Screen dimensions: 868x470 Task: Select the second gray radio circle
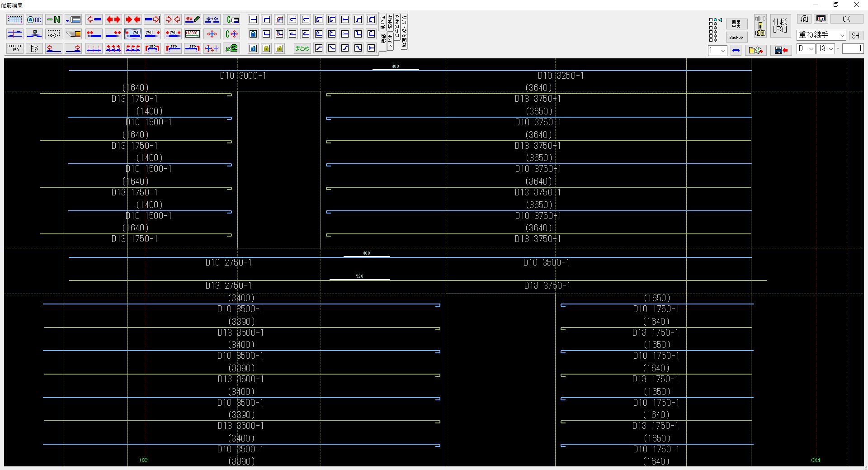click(715, 24)
